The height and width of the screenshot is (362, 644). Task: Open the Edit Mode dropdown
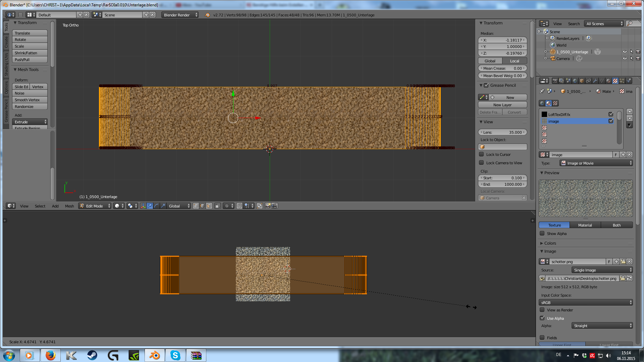coord(95,206)
